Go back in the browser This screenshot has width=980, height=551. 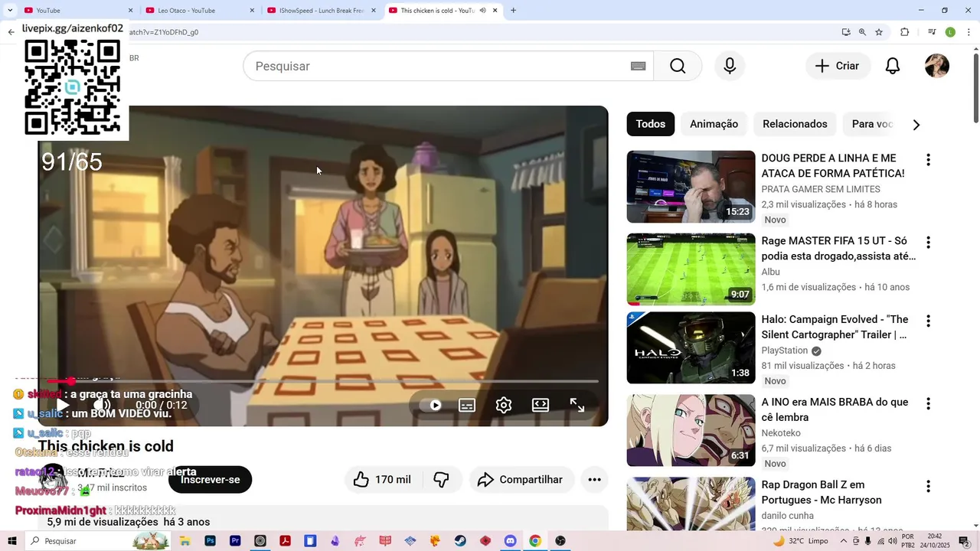pyautogui.click(x=11, y=32)
